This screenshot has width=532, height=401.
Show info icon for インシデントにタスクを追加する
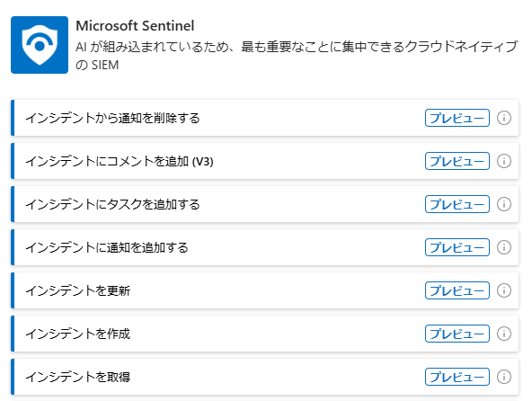pos(504,204)
